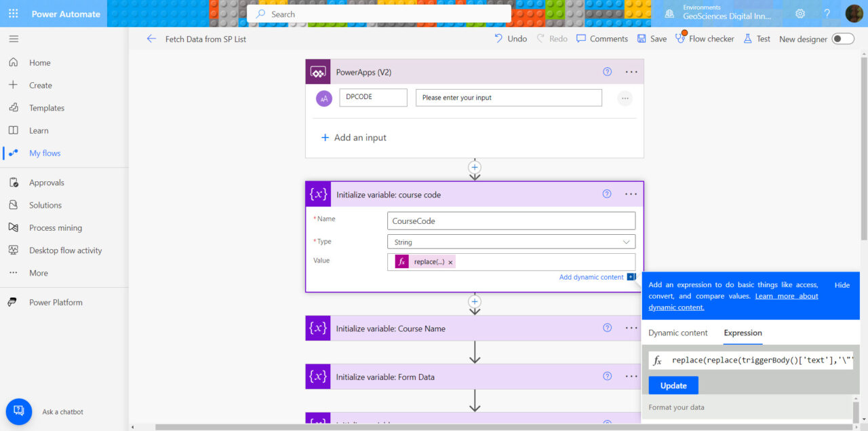The height and width of the screenshot is (431, 868).
Task: Open ellipsis menu on DPCODE input row
Action: point(625,98)
